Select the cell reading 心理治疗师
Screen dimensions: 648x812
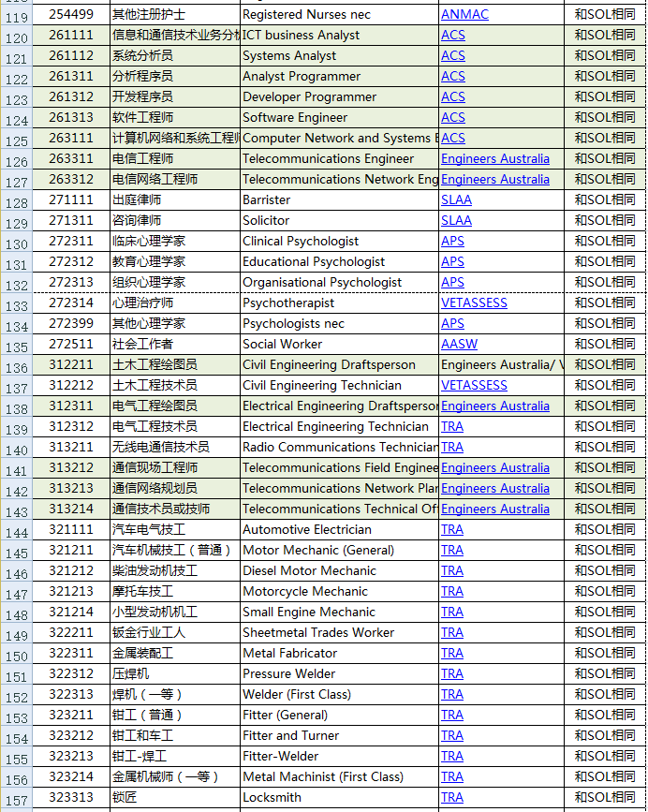(x=175, y=303)
